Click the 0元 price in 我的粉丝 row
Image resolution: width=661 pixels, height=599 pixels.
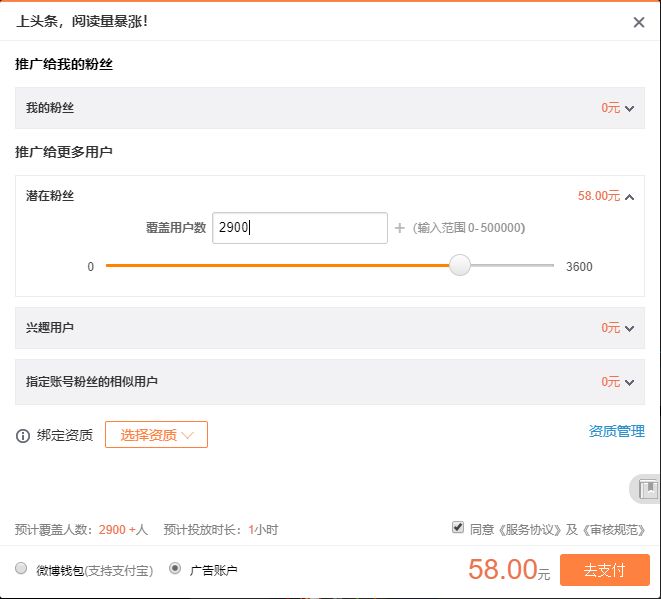pos(610,107)
